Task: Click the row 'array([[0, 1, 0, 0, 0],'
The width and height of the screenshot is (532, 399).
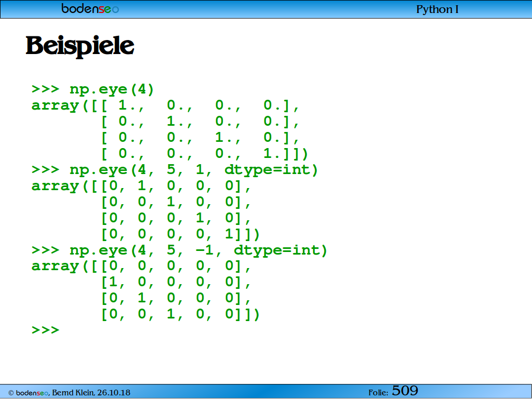Action: pos(141,186)
